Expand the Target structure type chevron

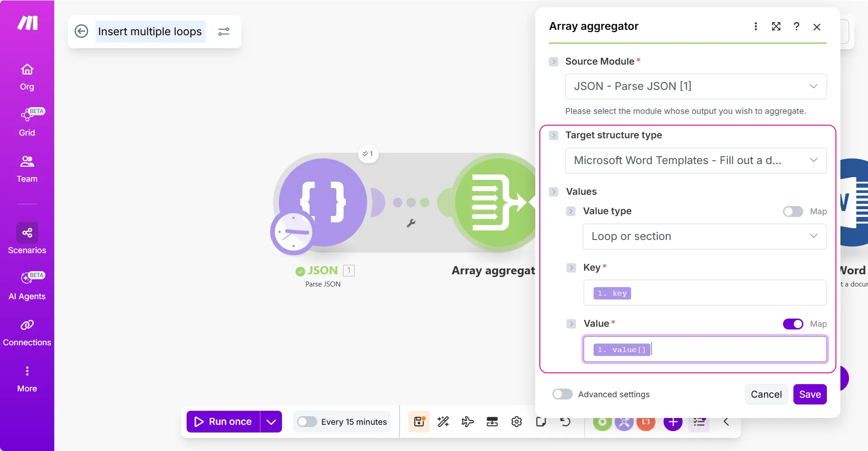point(554,135)
